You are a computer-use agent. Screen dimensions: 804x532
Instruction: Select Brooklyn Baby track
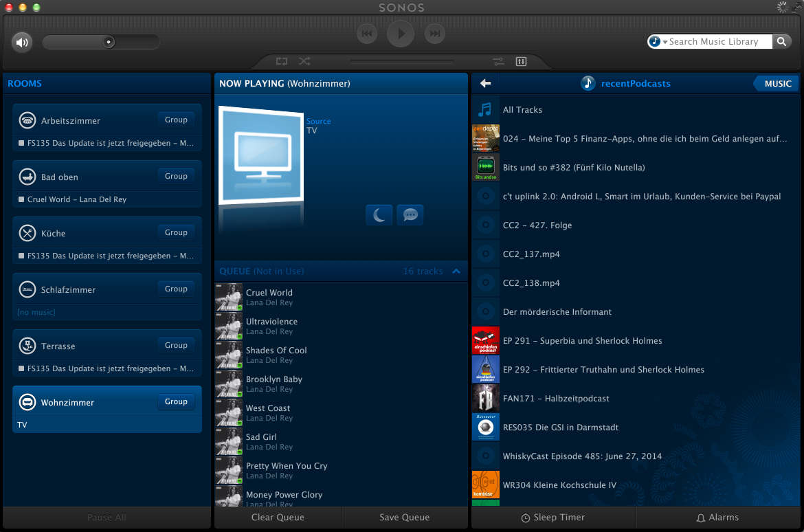[x=341, y=384]
